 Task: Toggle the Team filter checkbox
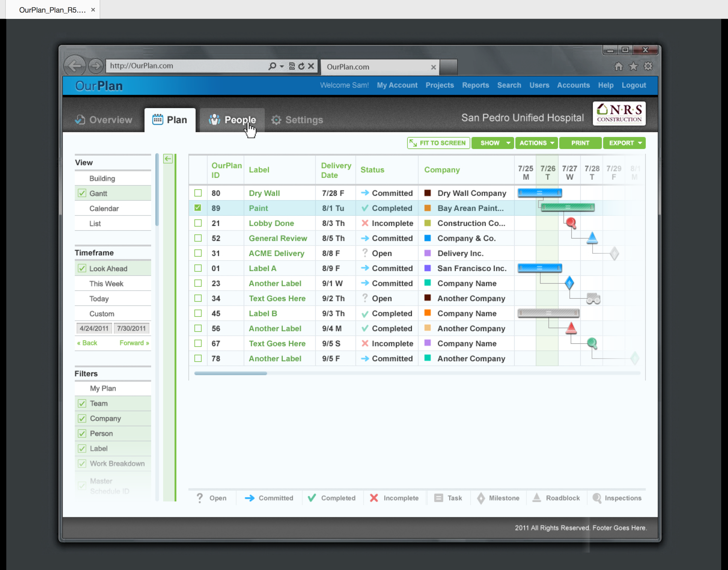(82, 403)
